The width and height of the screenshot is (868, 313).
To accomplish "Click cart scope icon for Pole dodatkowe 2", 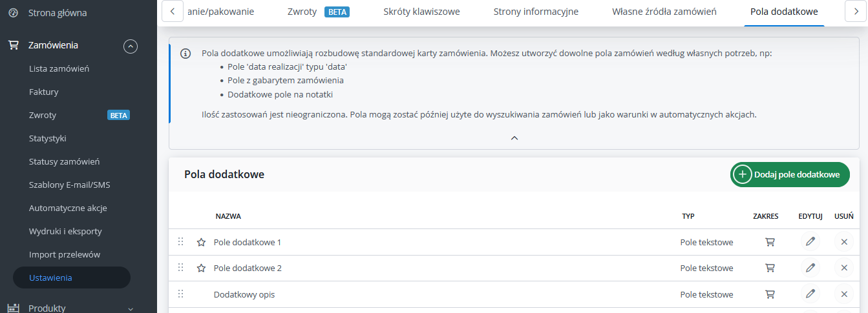I will pos(770,268).
